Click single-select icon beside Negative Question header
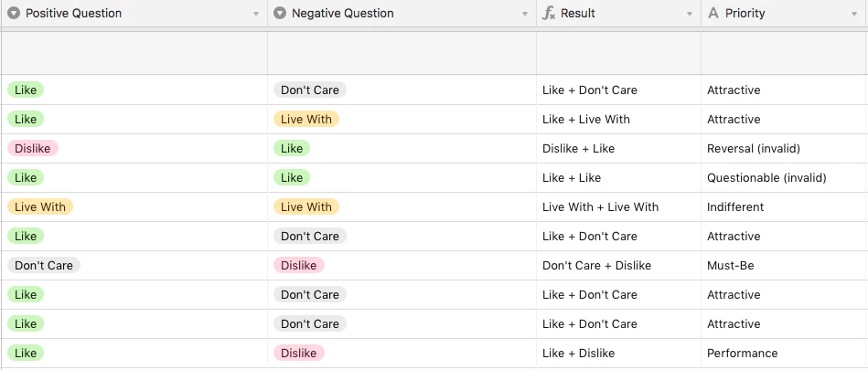The height and width of the screenshot is (370, 868). 280,14
